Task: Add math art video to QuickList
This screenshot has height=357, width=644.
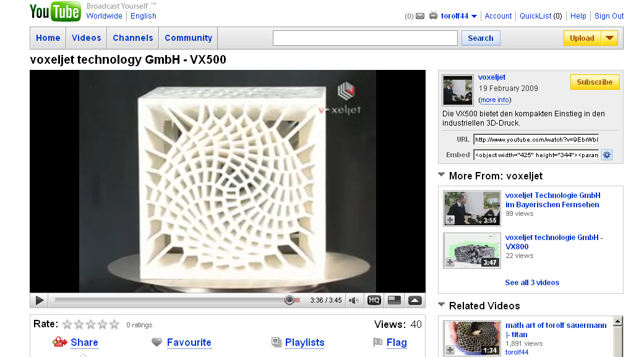Action: click(x=450, y=350)
